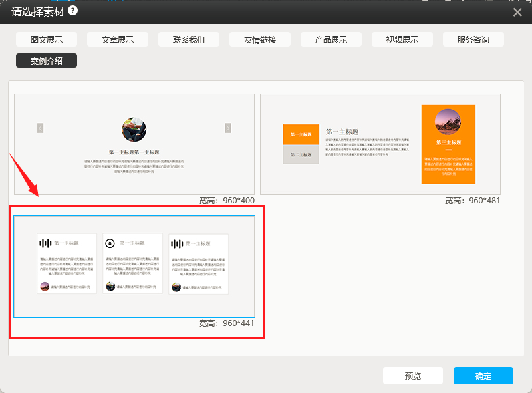Click sound wave icon in leftmost card
This screenshot has width=532, height=393.
coord(45,244)
